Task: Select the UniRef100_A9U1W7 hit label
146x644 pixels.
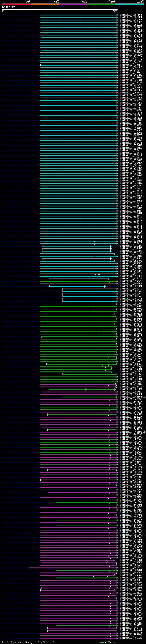Action: [131, 266]
